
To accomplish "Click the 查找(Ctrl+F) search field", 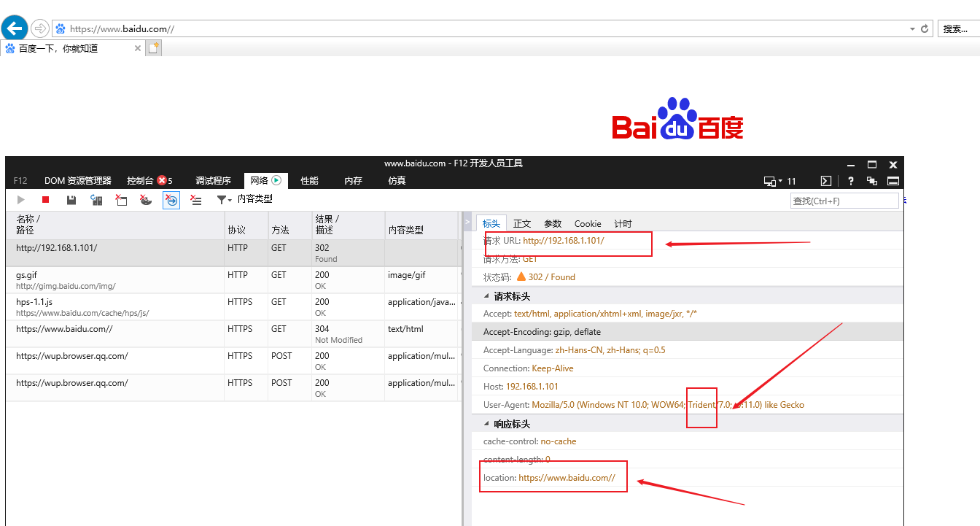I will (x=844, y=201).
